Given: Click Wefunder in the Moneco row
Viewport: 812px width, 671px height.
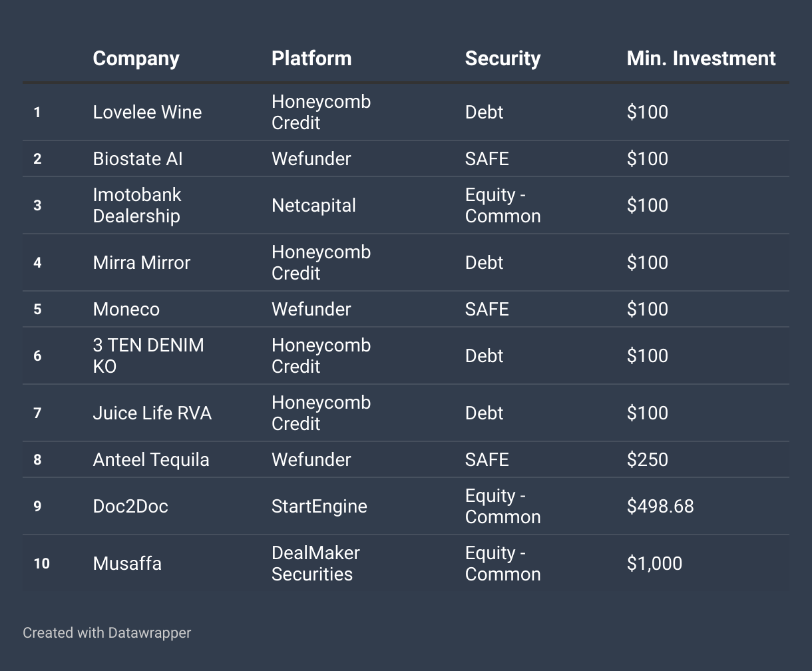Looking at the screenshot, I should pyautogui.click(x=311, y=309).
